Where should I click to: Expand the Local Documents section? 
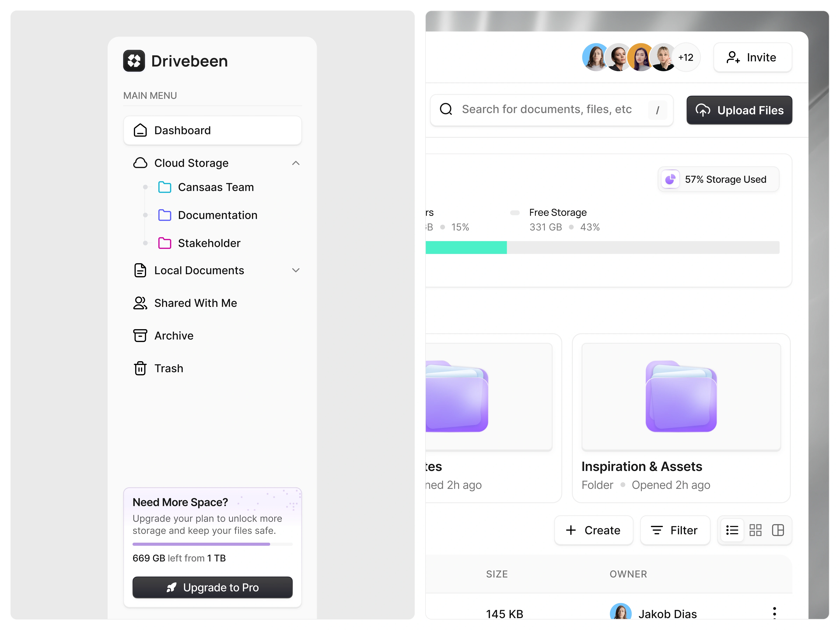[x=296, y=270]
